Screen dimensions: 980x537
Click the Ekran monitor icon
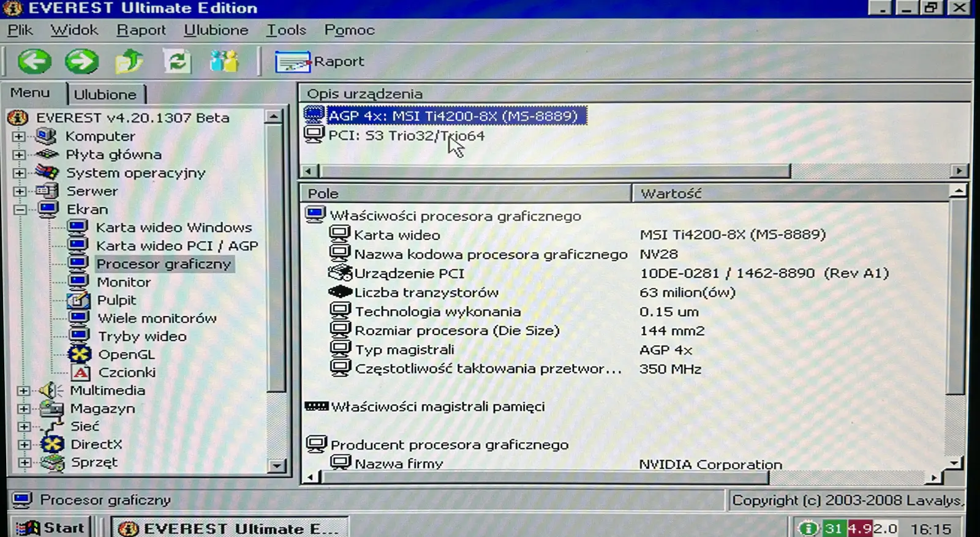pyautogui.click(x=48, y=209)
